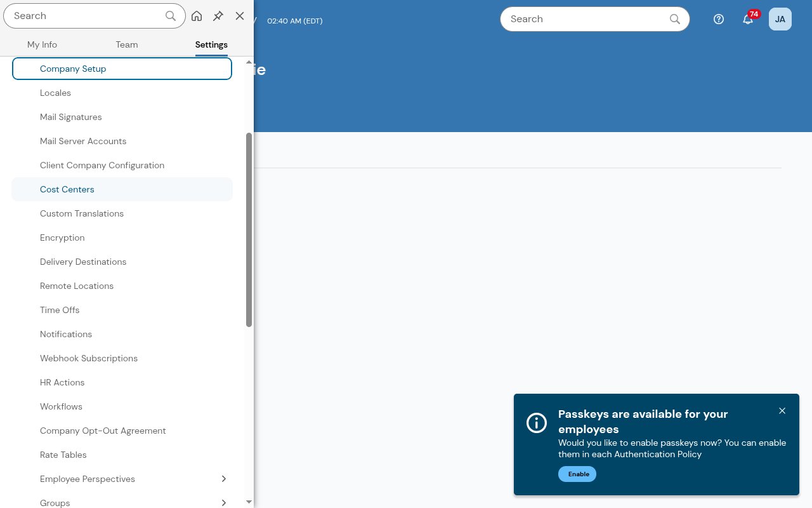Image resolution: width=812 pixels, height=508 pixels.
Task: Enable passkeys with the Enable button
Action: (x=577, y=474)
